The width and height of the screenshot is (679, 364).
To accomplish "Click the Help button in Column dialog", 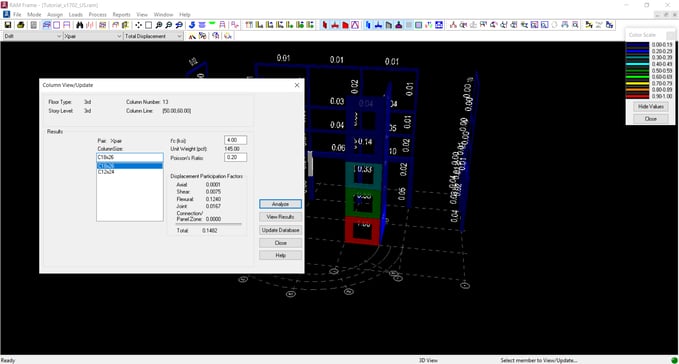I will pos(280,255).
